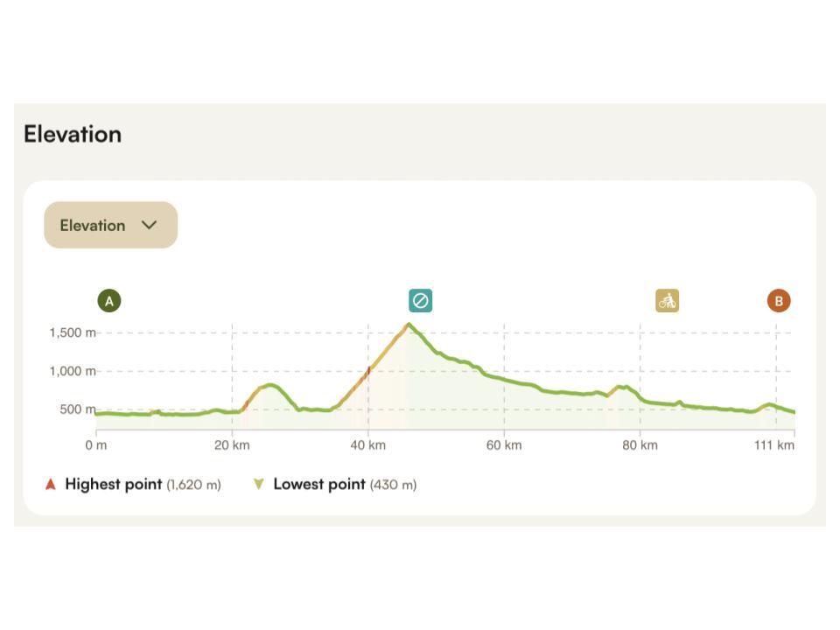840x630 pixels.
Task: Click the Elevation section heading
Action: click(x=73, y=134)
